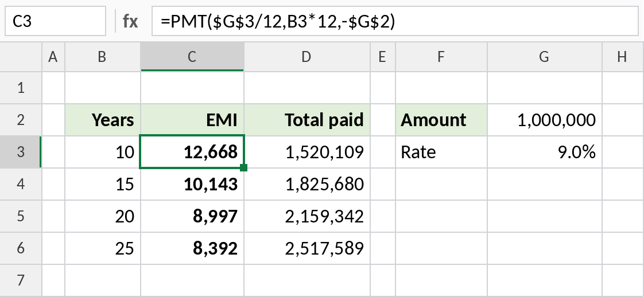Select column B header
The image size is (644, 297).
point(103,57)
